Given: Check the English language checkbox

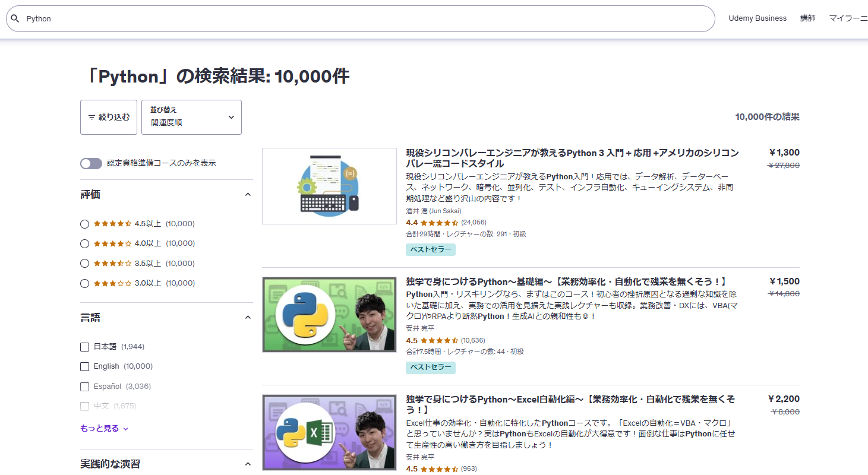Looking at the screenshot, I should tap(84, 366).
